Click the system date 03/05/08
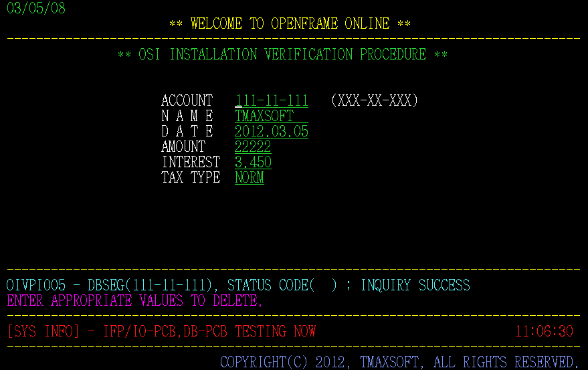Viewport: 588px width, 370px height. tap(36, 9)
